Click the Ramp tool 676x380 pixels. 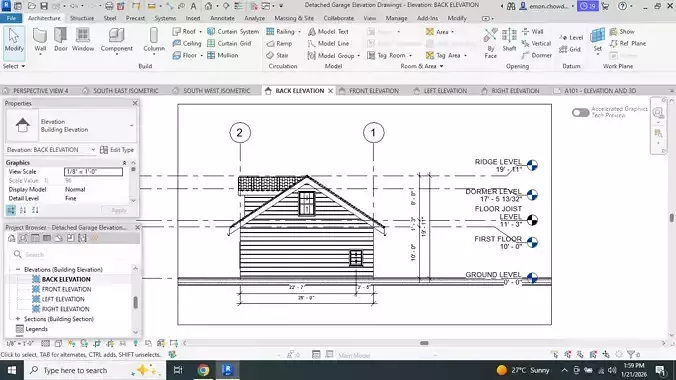click(279, 44)
